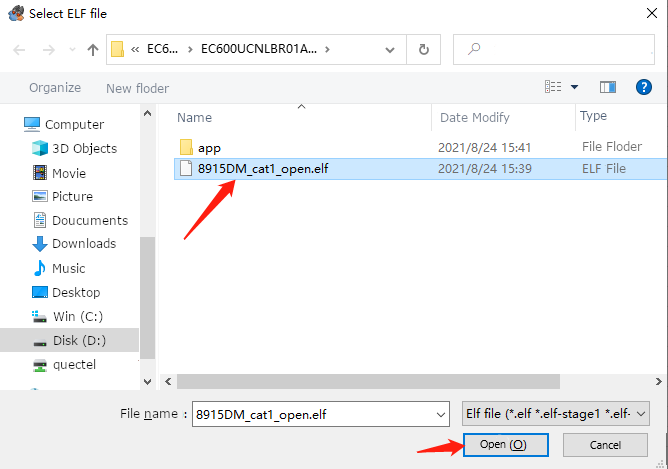Open the Organize menu
The width and height of the screenshot is (668, 469).
55,88
